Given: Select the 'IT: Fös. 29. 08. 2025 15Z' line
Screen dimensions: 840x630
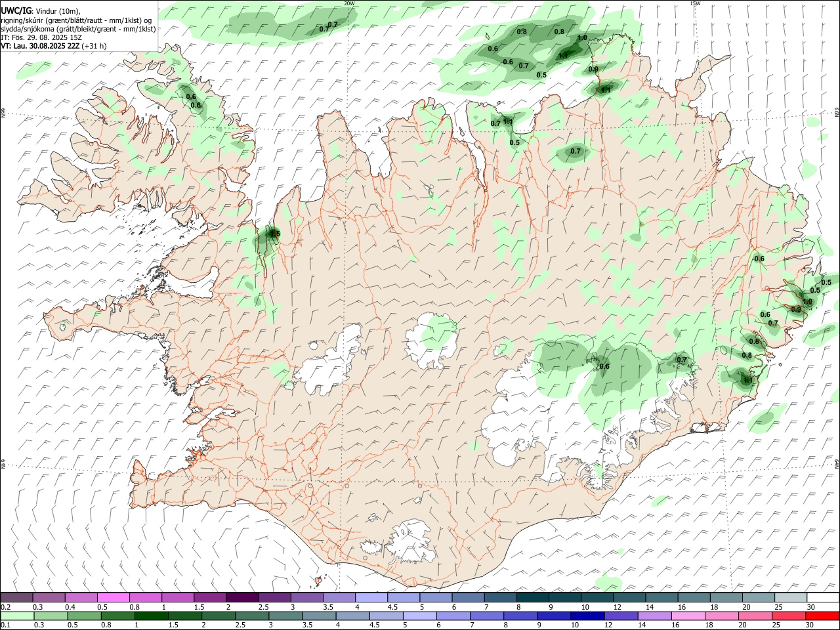Looking at the screenshot, I should click(41, 37).
